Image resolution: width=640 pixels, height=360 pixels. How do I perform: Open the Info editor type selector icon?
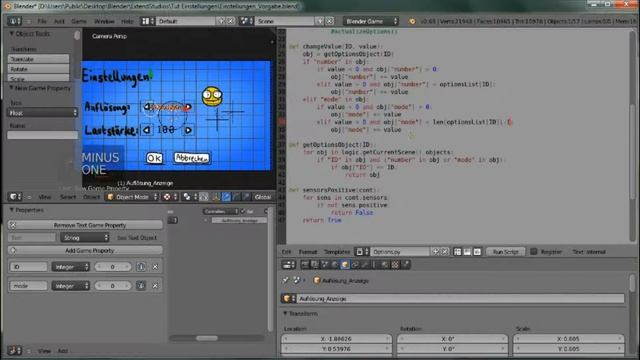(15, 21)
